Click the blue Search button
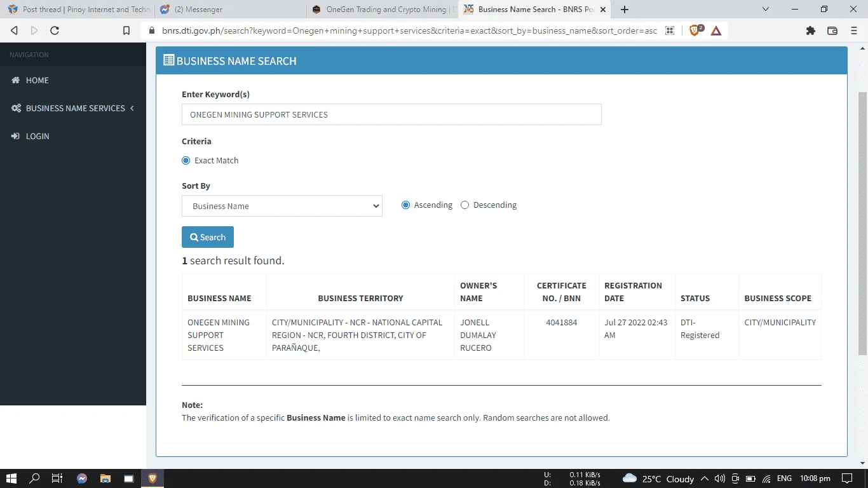 click(x=208, y=237)
